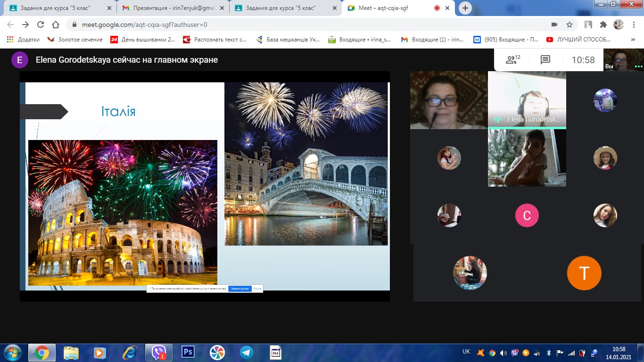This screenshot has height=362, width=644.
Task: Open a new browser tab
Action: pyautogui.click(x=465, y=8)
